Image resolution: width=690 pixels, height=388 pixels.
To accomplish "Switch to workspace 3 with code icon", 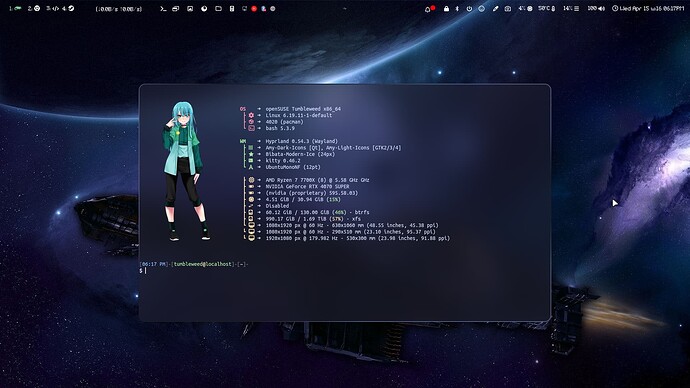I will 52,8.
